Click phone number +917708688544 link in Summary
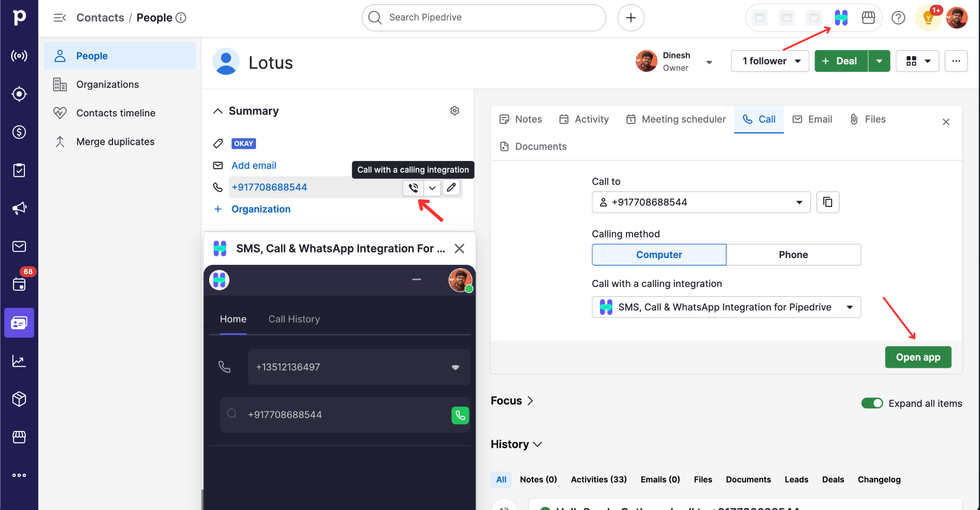 coord(269,188)
